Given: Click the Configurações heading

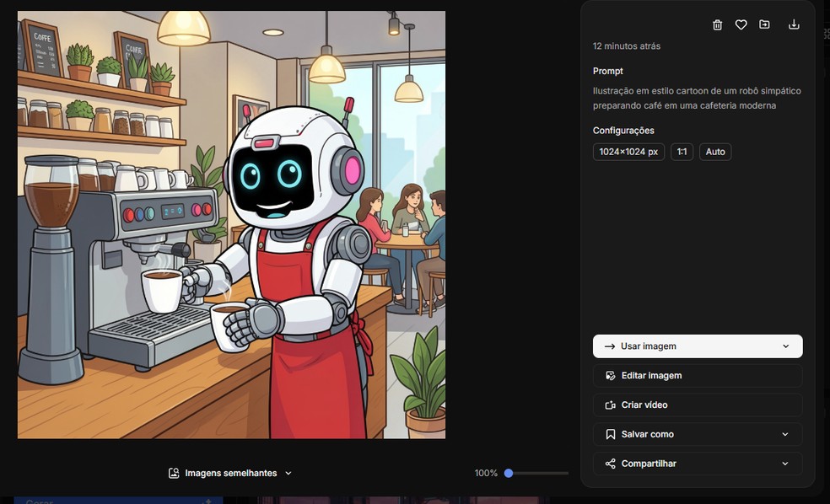Looking at the screenshot, I should [x=623, y=131].
